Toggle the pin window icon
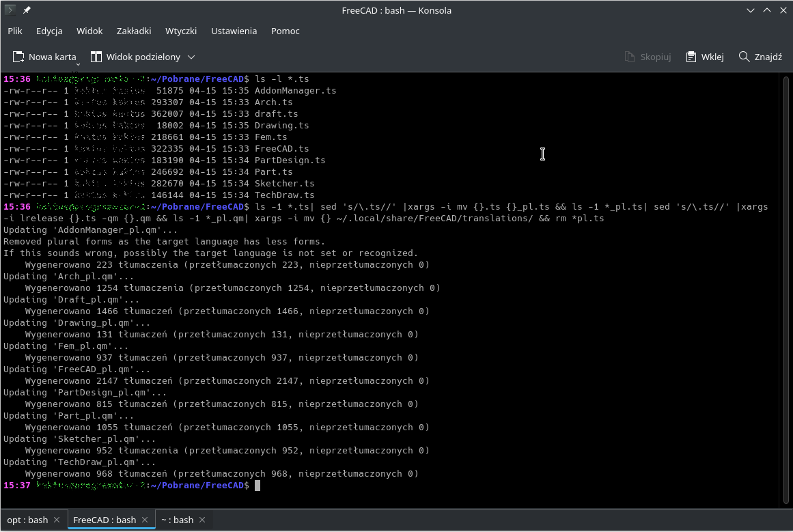The height and width of the screenshot is (532, 793). (27, 10)
